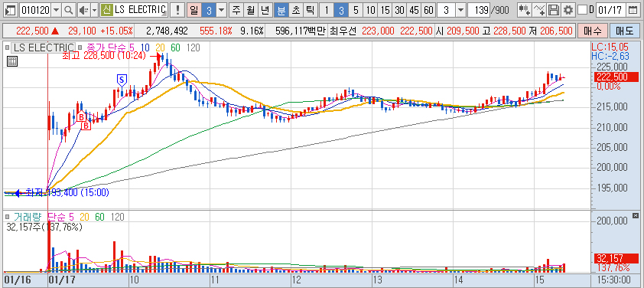Click the small grid table icon under LS ELECTRIC
The width and height of the screenshot is (644, 288).
[x=12, y=62]
